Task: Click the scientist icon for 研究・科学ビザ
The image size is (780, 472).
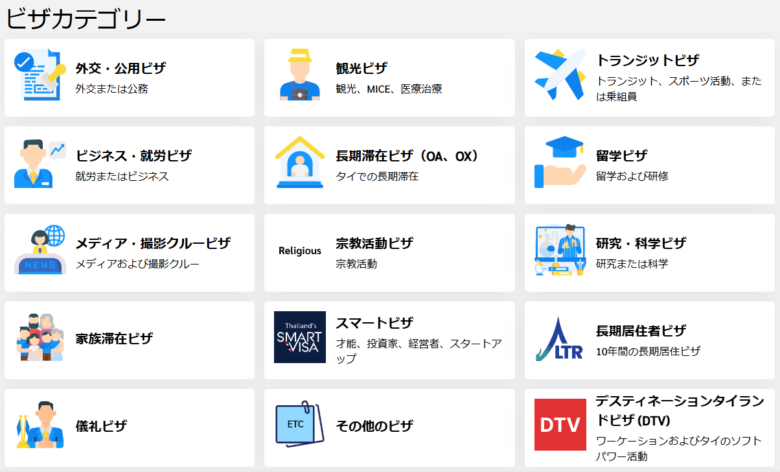Action: pos(560,250)
